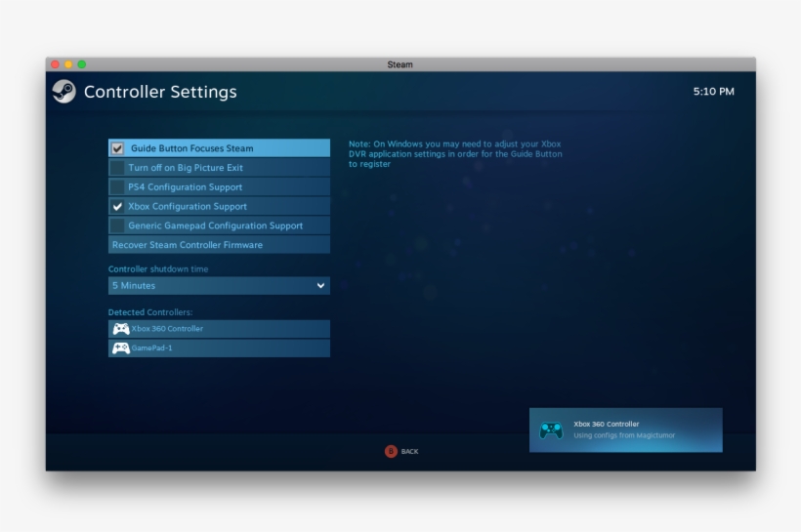Click the Controller shutdown time label

point(158,269)
